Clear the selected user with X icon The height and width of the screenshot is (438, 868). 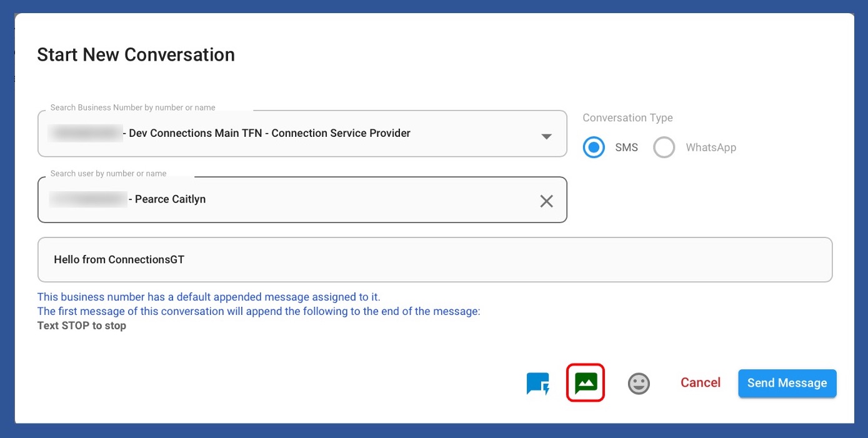point(546,201)
